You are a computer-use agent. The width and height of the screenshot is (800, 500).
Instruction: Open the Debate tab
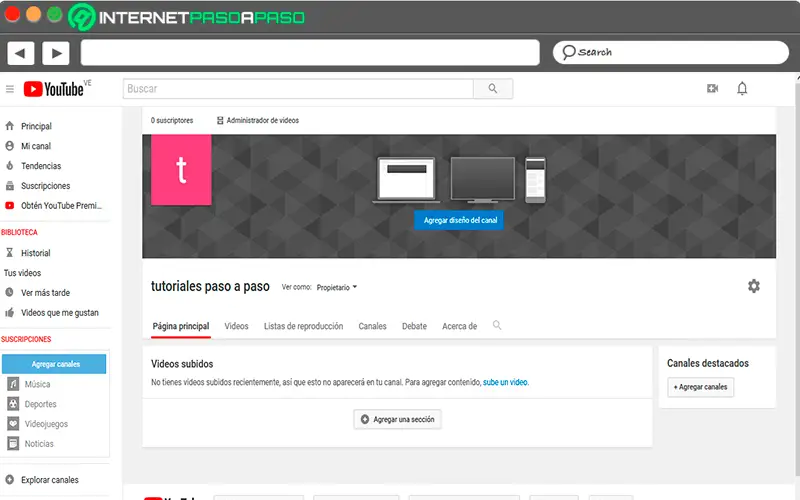pos(414,326)
